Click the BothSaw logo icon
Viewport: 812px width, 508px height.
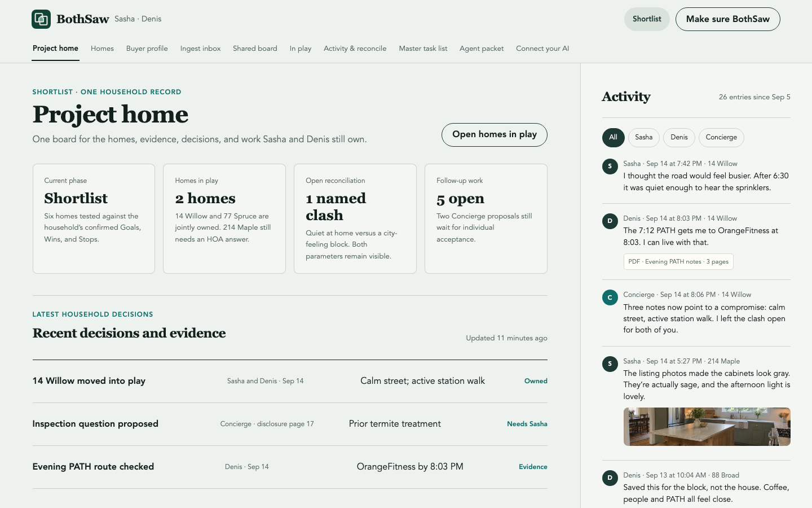pyautogui.click(x=41, y=19)
